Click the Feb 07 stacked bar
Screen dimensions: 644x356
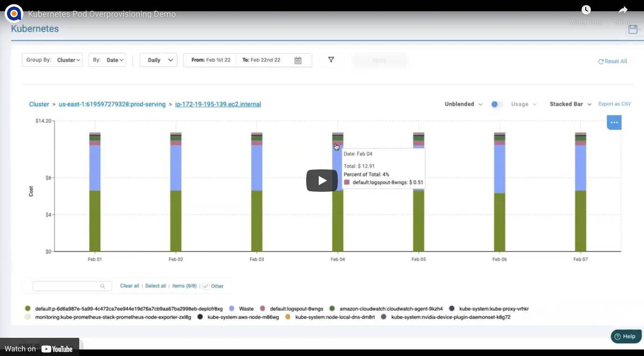(581, 192)
